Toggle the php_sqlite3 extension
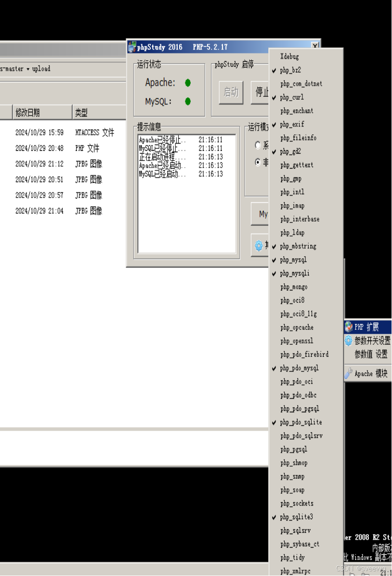The width and height of the screenshot is (392, 576). 306,517
